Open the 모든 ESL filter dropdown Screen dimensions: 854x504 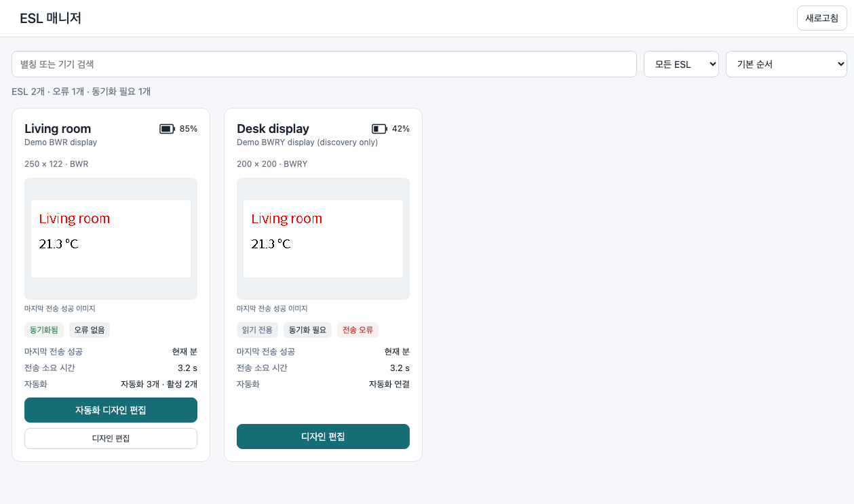pos(681,64)
